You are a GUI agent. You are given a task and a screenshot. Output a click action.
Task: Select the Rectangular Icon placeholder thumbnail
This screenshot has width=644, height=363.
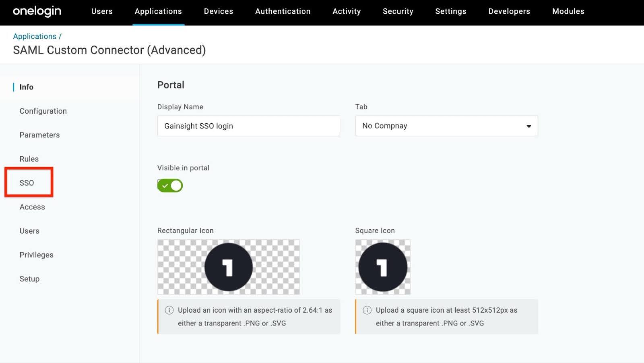click(x=228, y=267)
